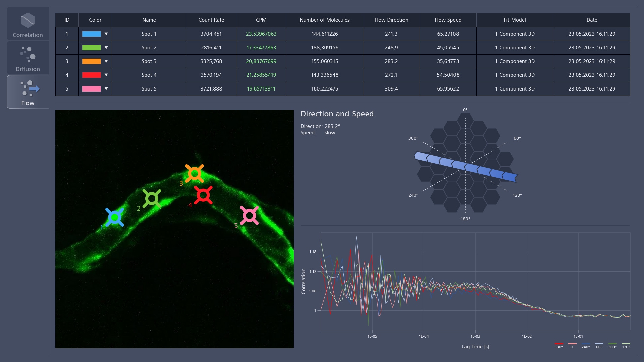The image size is (644, 362).
Task: Toggle the 180° curve in chart legend
Action: (x=559, y=346)
